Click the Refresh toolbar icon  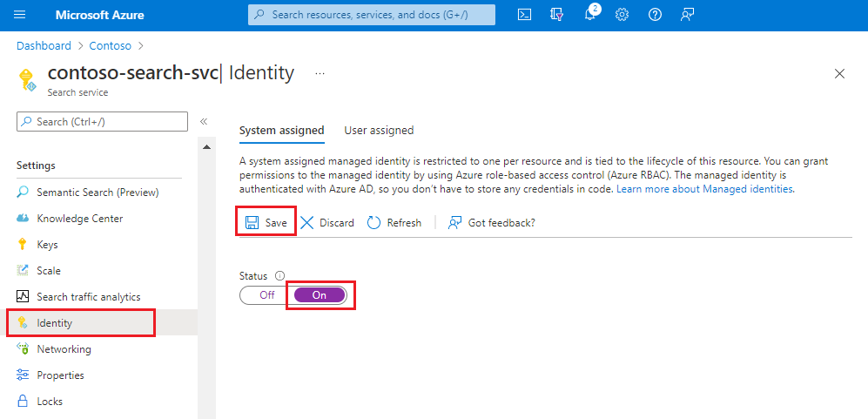pyautogui.click(x=374, y=223)
